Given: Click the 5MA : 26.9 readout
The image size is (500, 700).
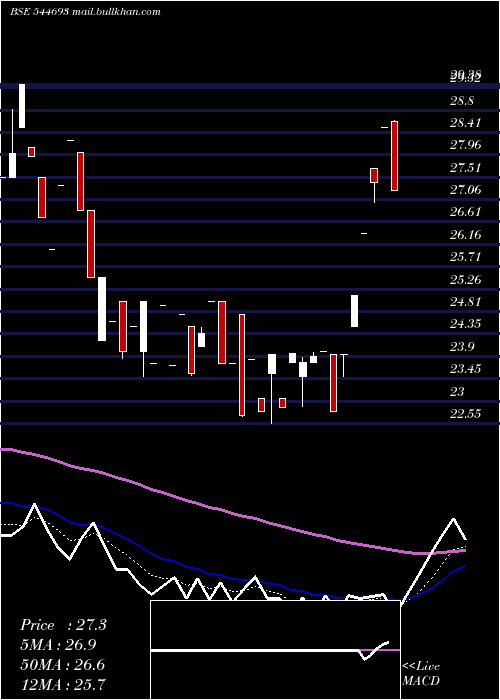Looking at the screenshot, I should tap(58, 645).
